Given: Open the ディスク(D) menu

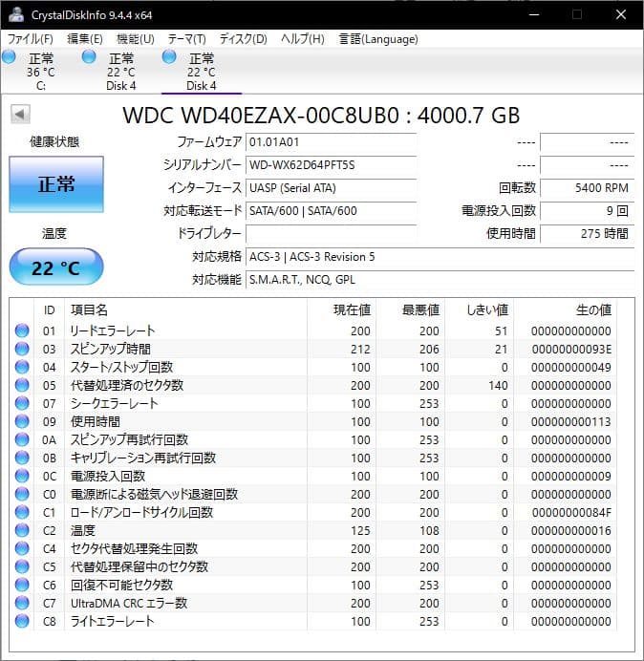Looking at the screenshot, I should click(244, 39).
